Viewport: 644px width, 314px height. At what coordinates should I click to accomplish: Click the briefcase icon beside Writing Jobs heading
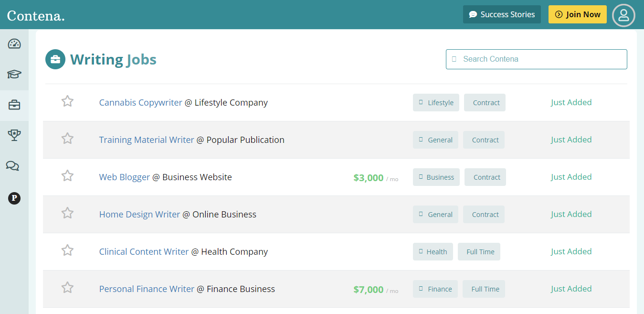click(55, 59)
